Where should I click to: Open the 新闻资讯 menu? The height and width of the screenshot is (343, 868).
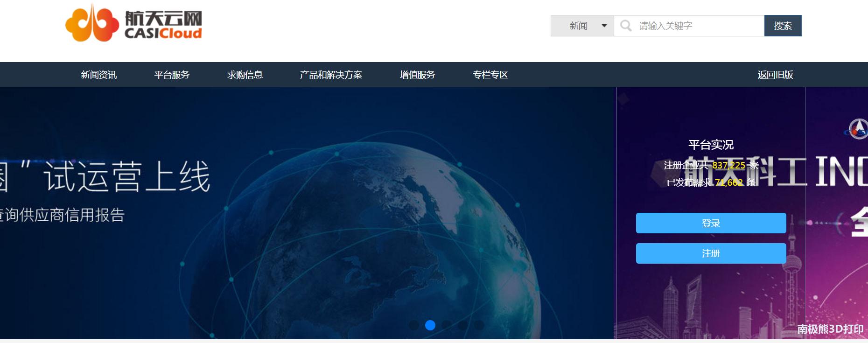coord(99,75)
